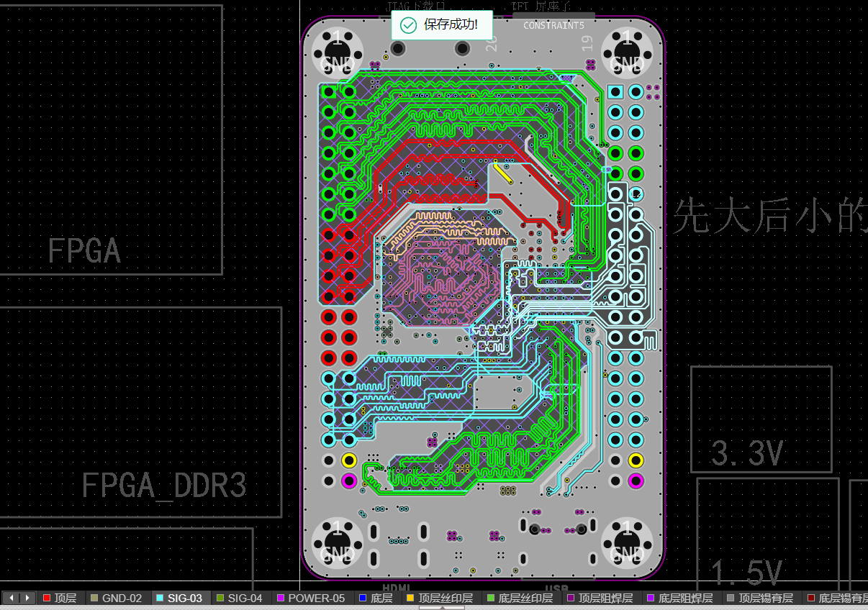868x610 pixels.
Task: Select the square pad 1 on right header
Action: (x=615, y=92)
